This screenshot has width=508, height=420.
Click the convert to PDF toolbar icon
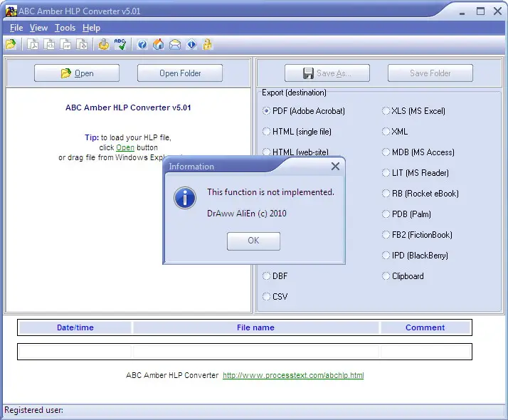click(x=33, y=44)
